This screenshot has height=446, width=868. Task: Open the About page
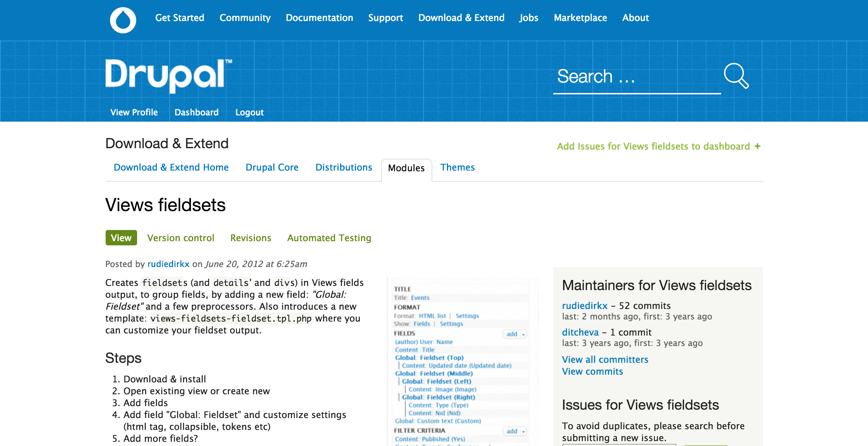635,18
